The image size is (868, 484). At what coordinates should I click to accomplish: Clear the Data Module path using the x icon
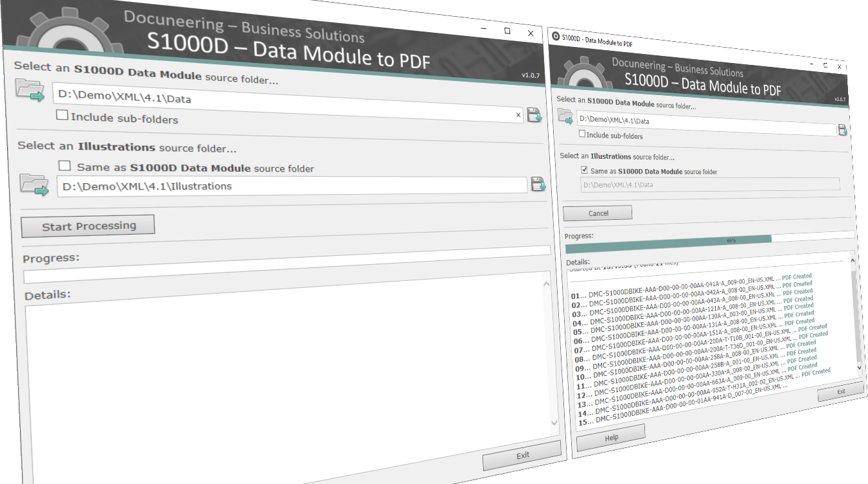tap(518, 114)
